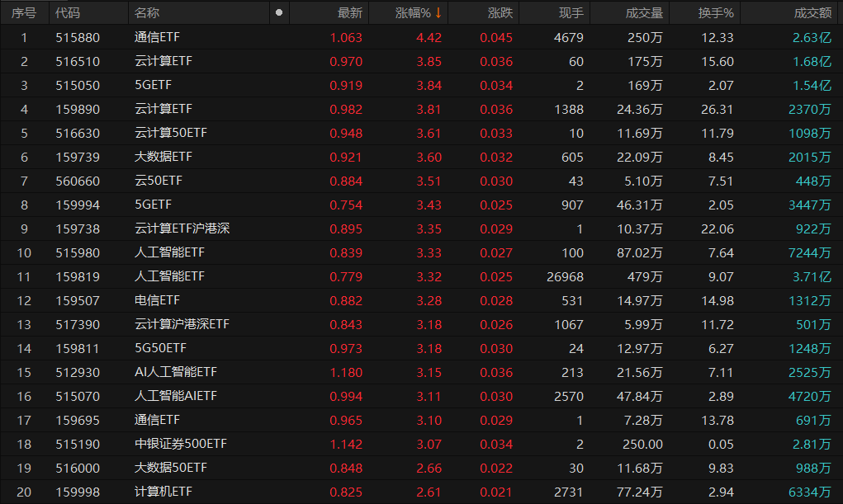Click the 计算机ETF row name

tap(163, 492)
